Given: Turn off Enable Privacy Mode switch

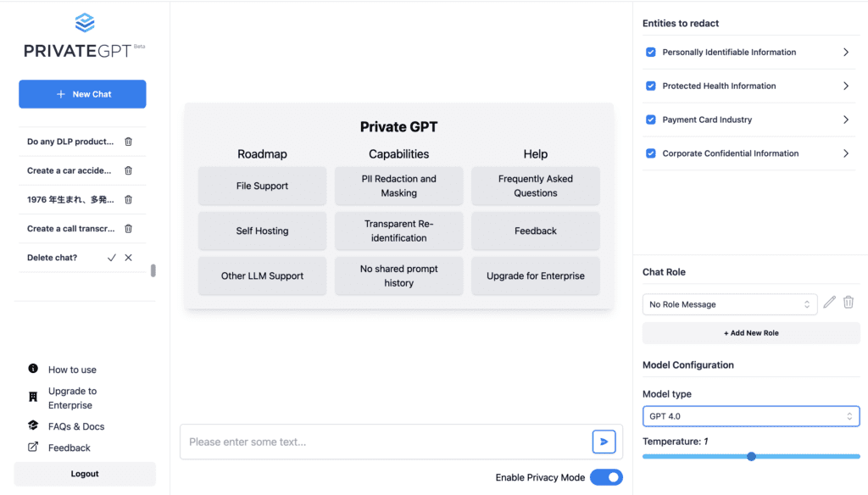Looking at the screenshot, I should tap(607, 477).
